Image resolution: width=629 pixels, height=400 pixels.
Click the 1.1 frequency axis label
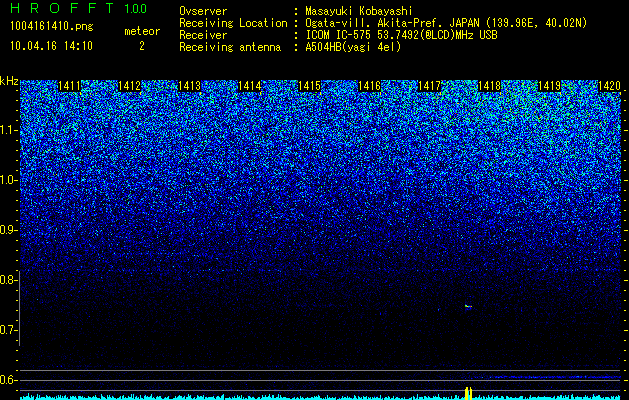point(8,130)
